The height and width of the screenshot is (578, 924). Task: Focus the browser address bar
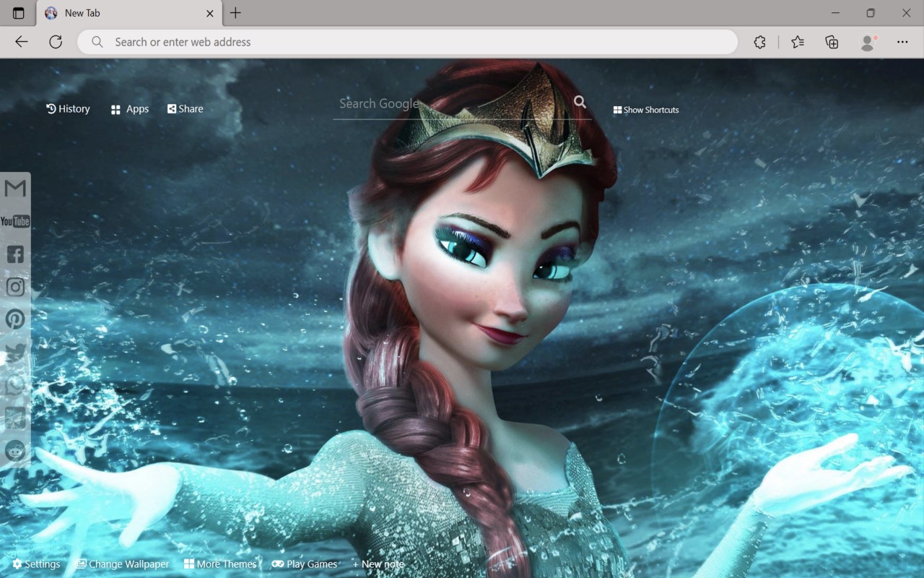[408, 42]
